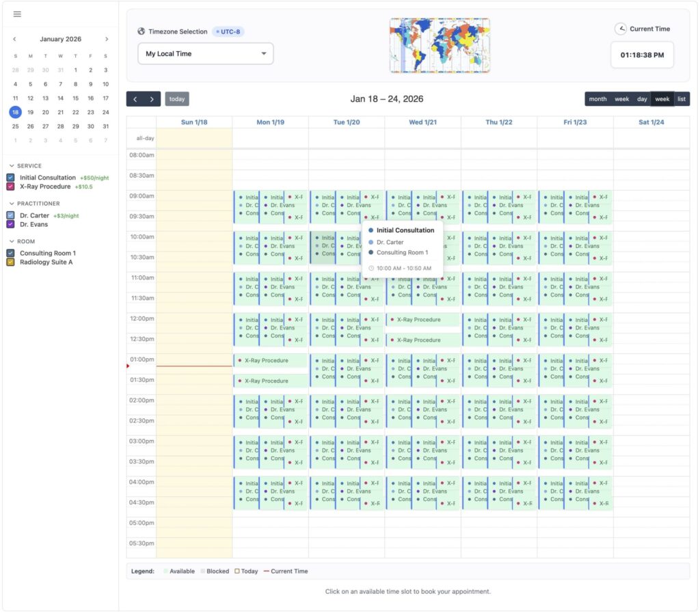Viewport: 700px width, 613px height.
Task: Toggle the Dr. Evans practitioner checkbox
Action: (11, 224)
